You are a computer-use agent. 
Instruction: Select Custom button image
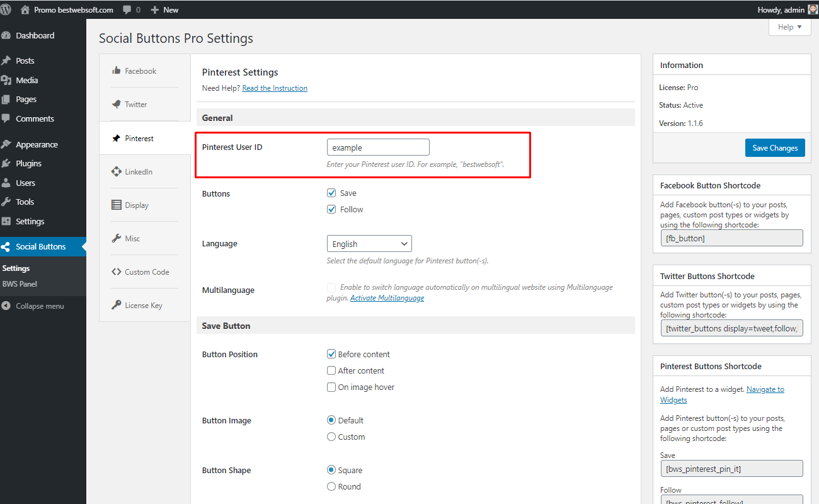(331, 437)
